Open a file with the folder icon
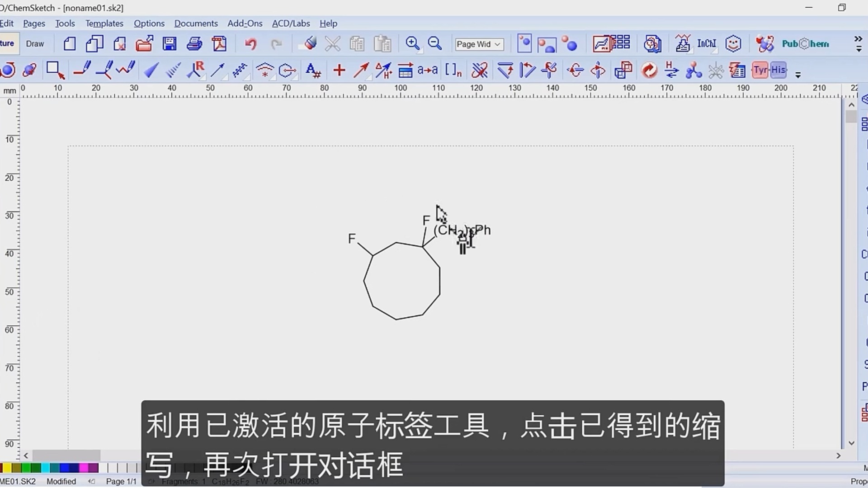The image size is (868, 488). tap(144, 44)
